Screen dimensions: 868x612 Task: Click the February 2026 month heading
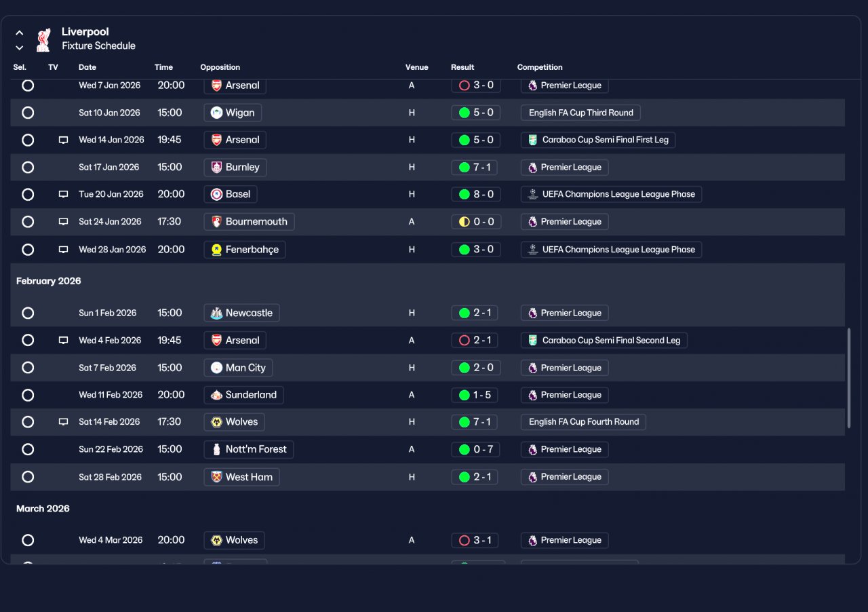(x=49, y=281)
